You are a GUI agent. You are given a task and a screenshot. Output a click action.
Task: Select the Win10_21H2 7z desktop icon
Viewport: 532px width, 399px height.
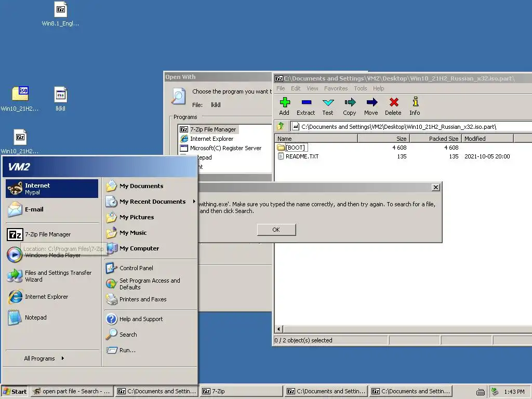[x=20, y=141]
